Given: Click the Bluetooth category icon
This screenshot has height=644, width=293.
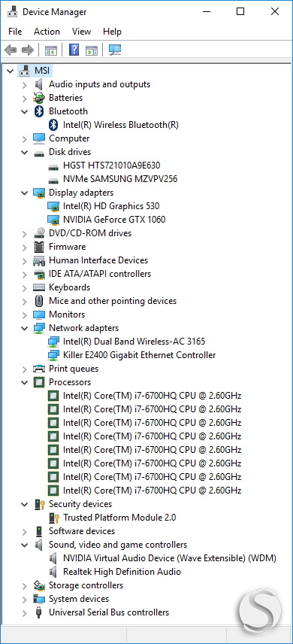Looking at the screenshot, I should (39, 111).
